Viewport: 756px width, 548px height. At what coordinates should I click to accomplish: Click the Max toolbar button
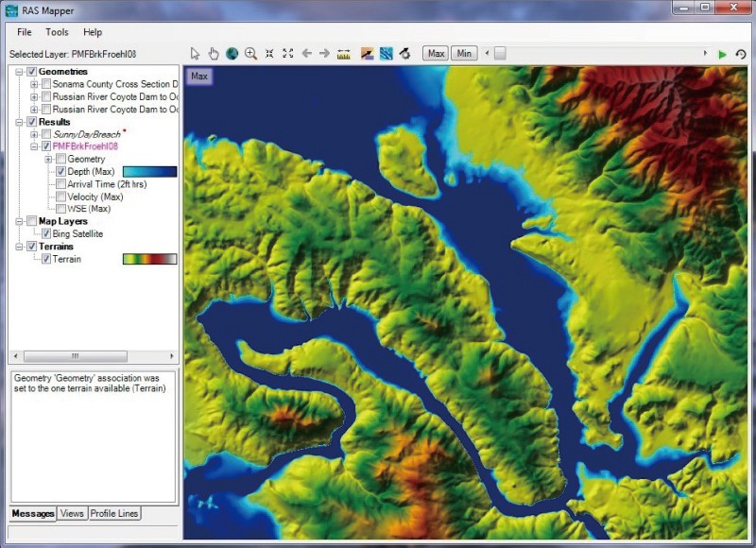pyautogui.click(x=436, y=54)
